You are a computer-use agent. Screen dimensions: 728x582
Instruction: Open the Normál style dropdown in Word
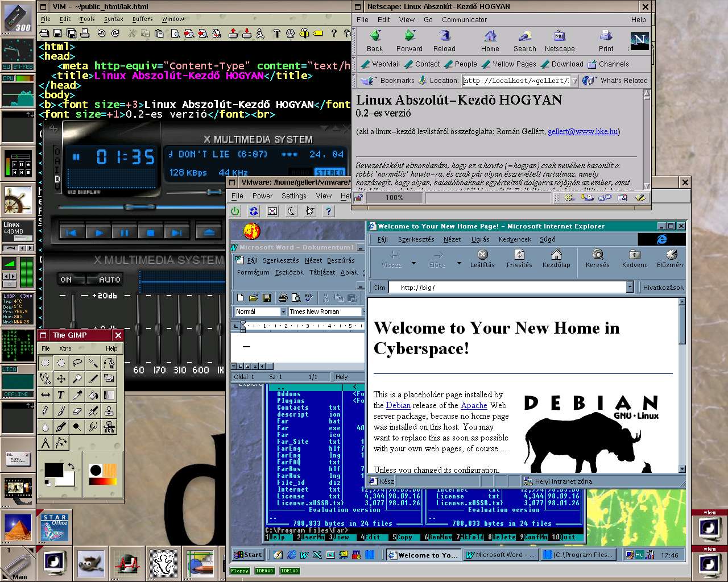[x=283, y=311]
